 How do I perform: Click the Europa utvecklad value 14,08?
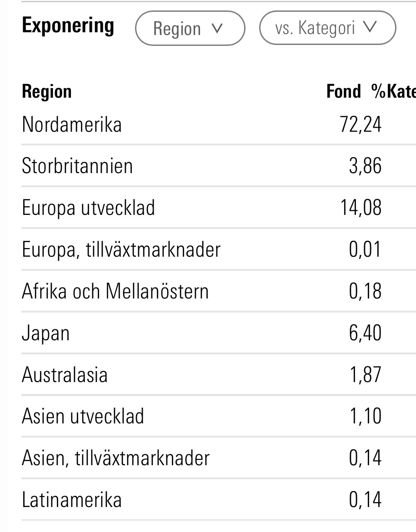(x=361, y=208)
